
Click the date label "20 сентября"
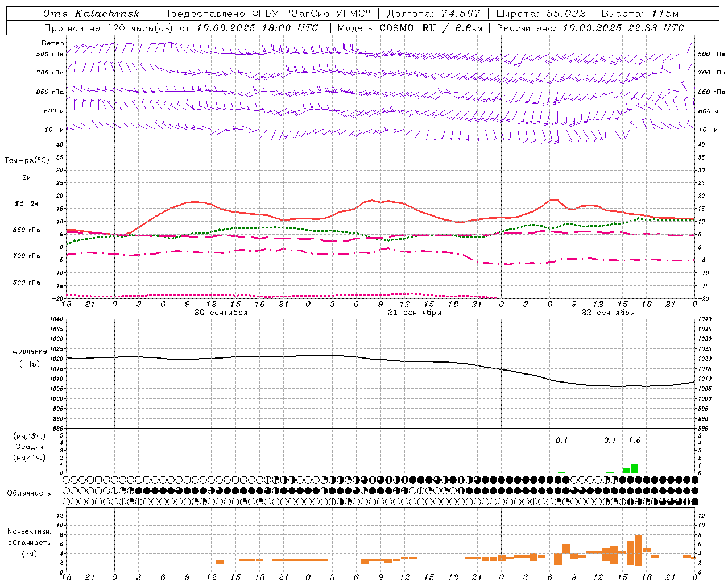[x=221, y=313]
